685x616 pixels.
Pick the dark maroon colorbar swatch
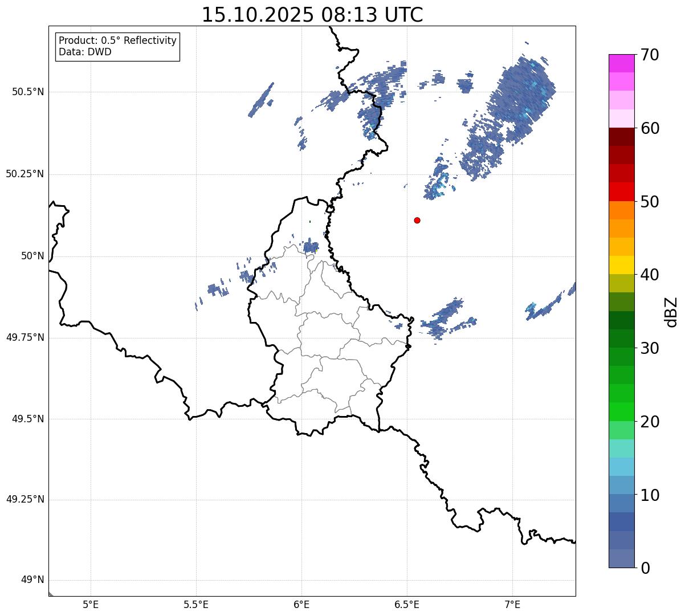tap(622, 137)
